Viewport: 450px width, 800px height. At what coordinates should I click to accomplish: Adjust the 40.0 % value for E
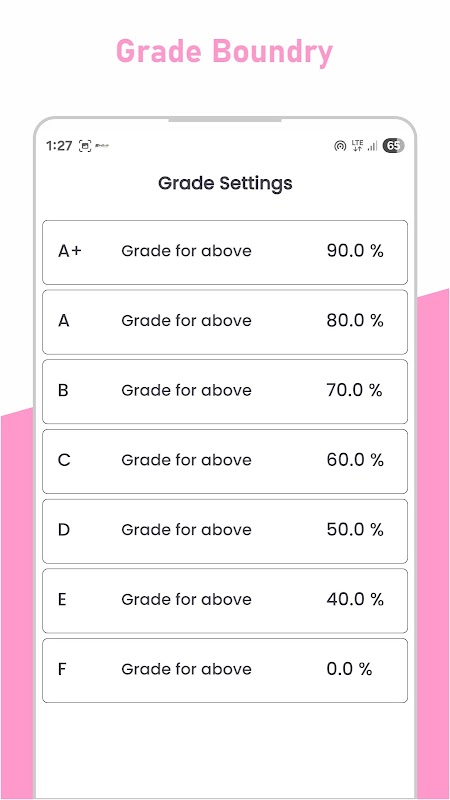(x=355, y=599)
